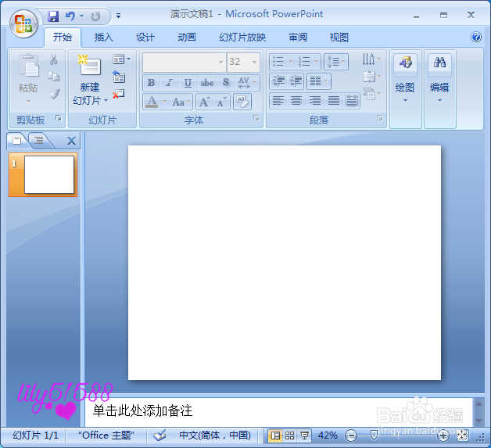Apply numbered list formatting
Screen dimensions: 491x448
click(303, 62)
